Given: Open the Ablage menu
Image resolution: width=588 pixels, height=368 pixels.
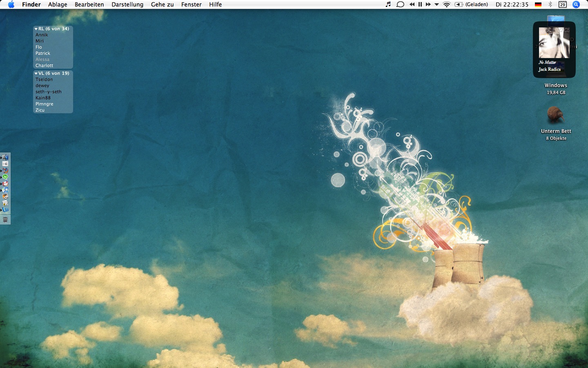Looking at the screenshot, I should point(58,4).
